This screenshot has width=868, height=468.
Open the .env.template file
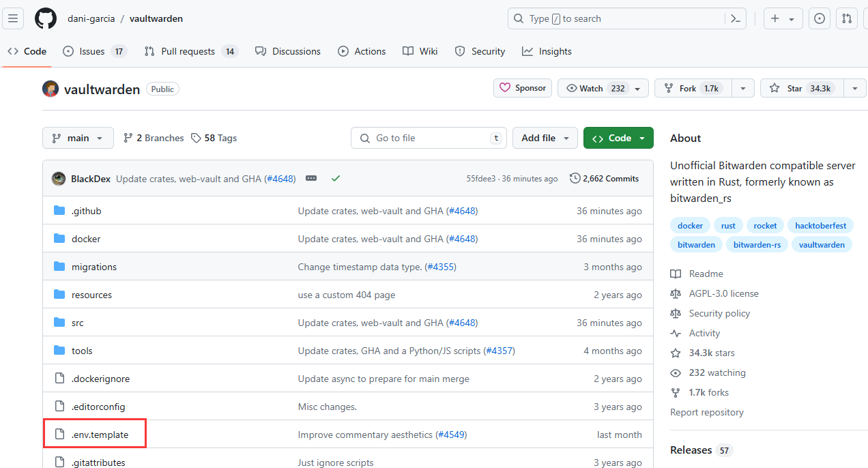click(100, 435)
